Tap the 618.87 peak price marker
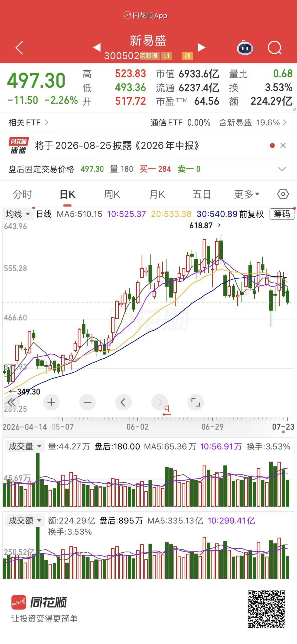The width and height of the screenshot is (297, 644). [205, 226]
